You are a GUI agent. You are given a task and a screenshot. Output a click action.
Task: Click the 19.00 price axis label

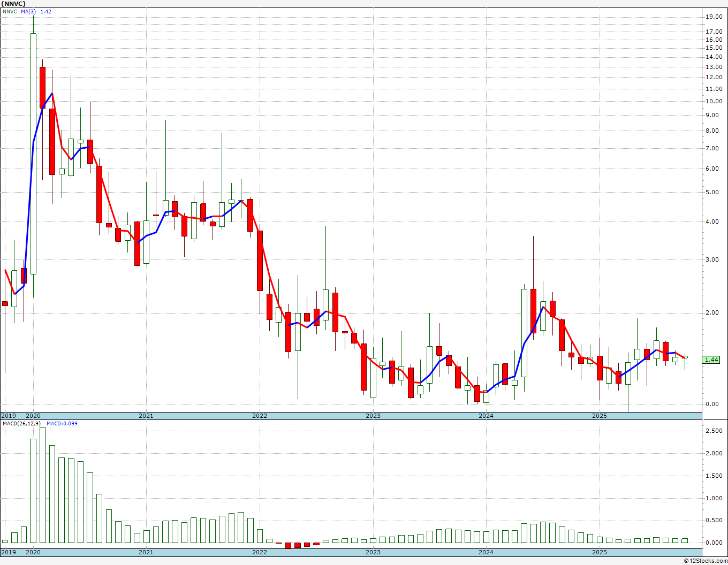click(714, 17)
